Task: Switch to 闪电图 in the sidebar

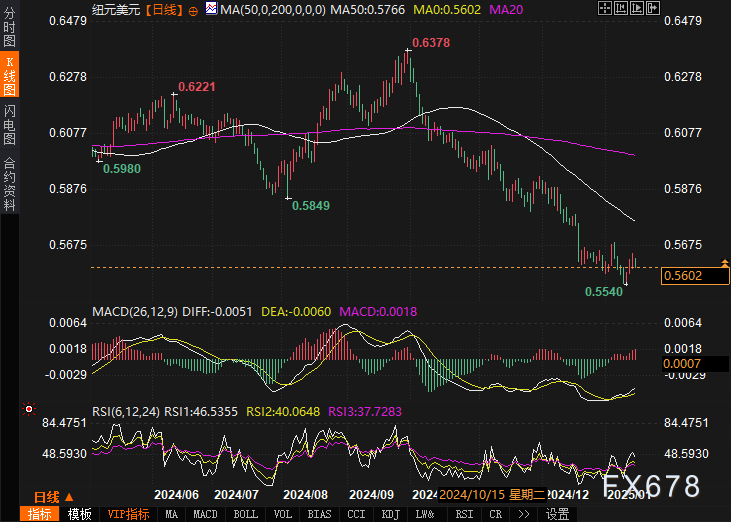Action: pos(9,124)
